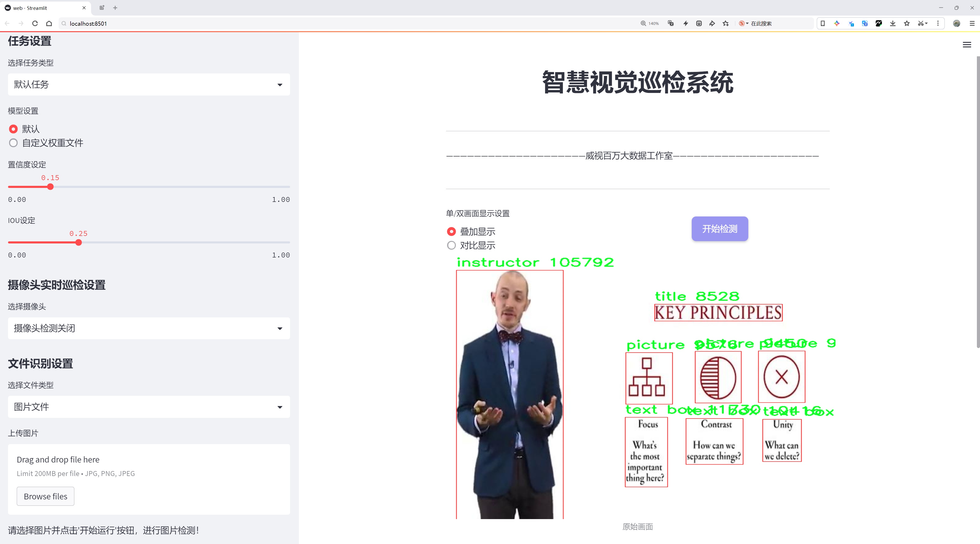This screenshot has width=980, height=544.
Task: Open the page translate tool
Action: pos(670,23)
